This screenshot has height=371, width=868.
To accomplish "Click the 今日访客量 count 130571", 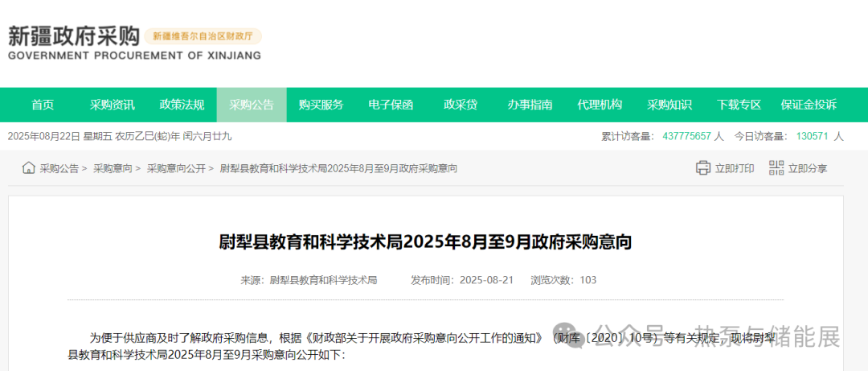I will (812, 137).
